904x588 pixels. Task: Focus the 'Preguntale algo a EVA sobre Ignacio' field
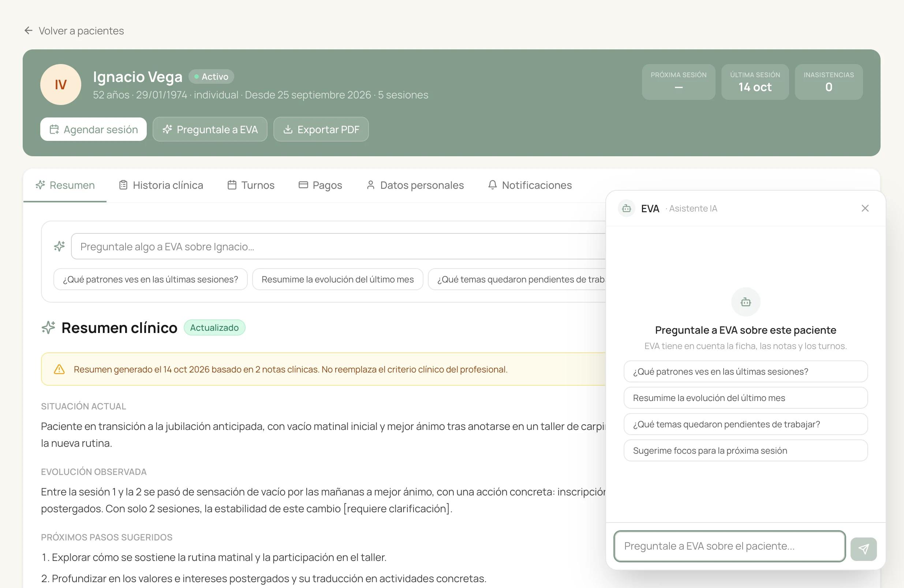point(338,246)
